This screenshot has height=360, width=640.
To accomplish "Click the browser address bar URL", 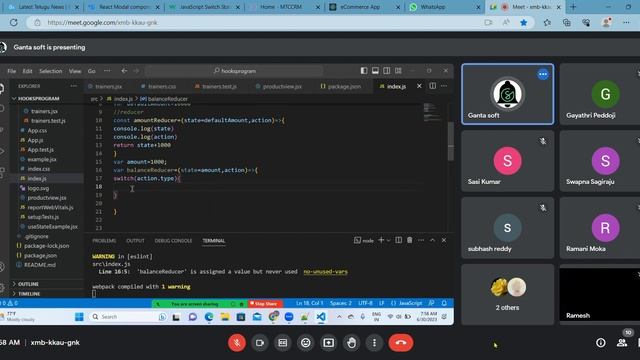I will coord(102,22).
